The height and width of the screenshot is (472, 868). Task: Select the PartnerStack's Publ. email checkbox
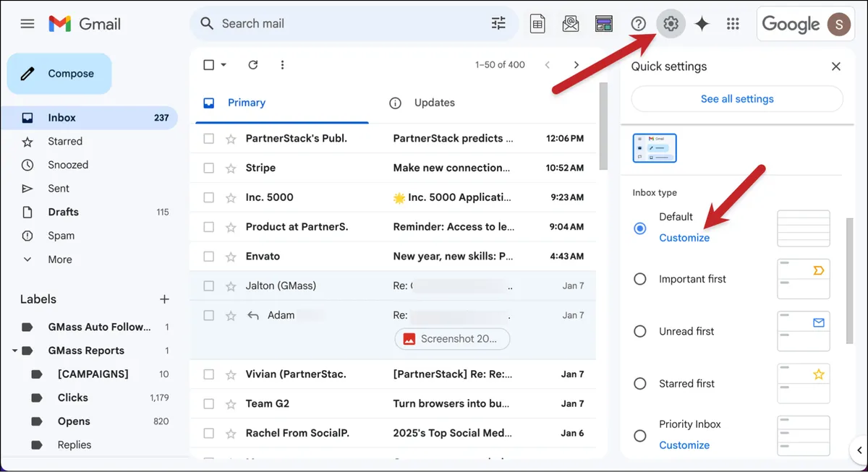tap(208, 138)
